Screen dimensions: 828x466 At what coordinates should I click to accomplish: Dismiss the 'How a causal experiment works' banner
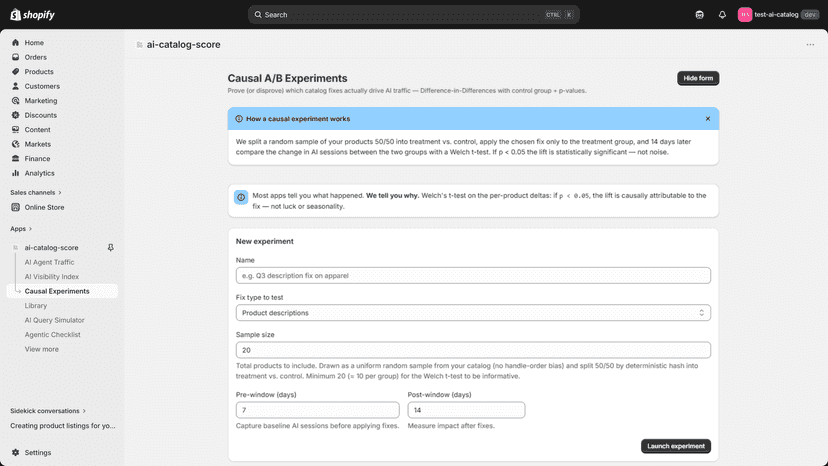pyautogui.click(x=708, y=119)
